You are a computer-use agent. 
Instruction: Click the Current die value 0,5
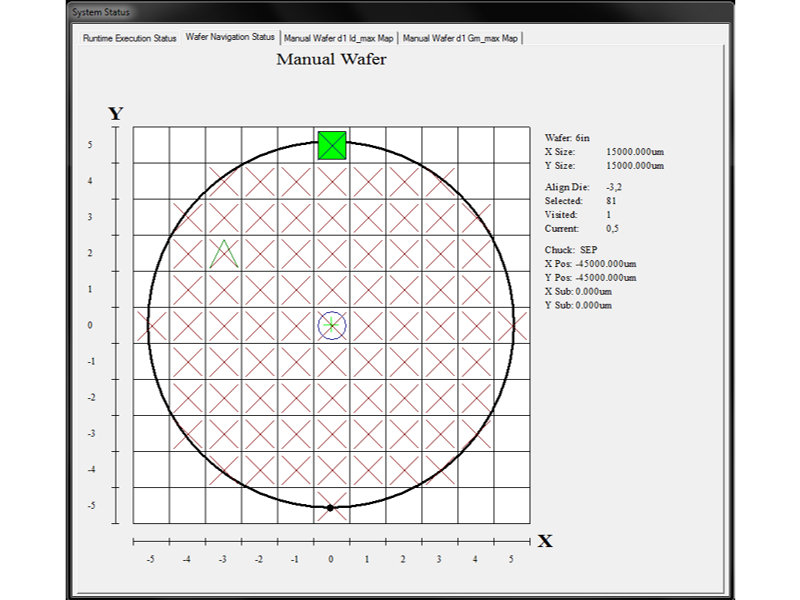(612, 229)
